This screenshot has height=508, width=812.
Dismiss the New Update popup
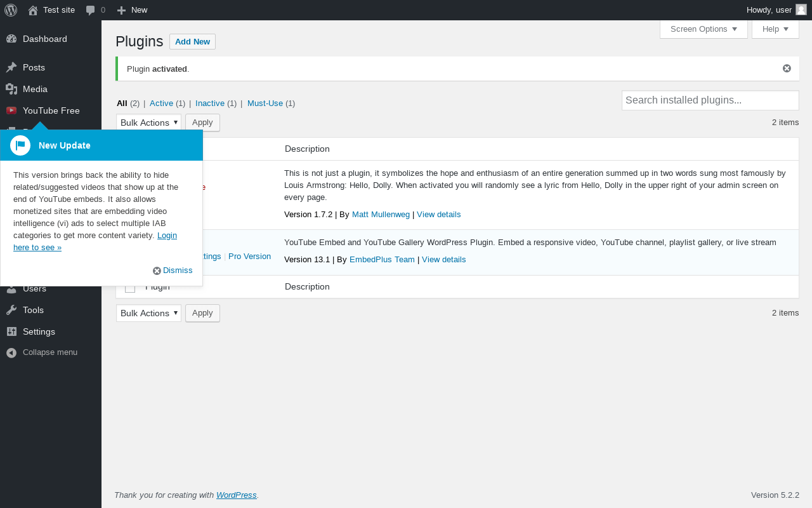[173, 271]
